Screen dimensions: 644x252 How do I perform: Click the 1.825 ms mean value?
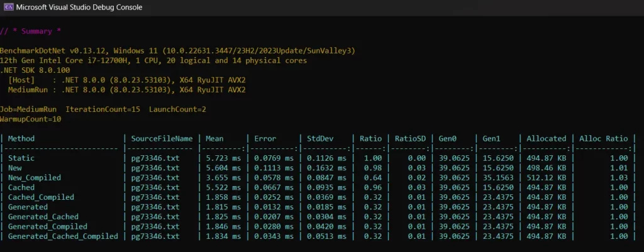point(223,217)
